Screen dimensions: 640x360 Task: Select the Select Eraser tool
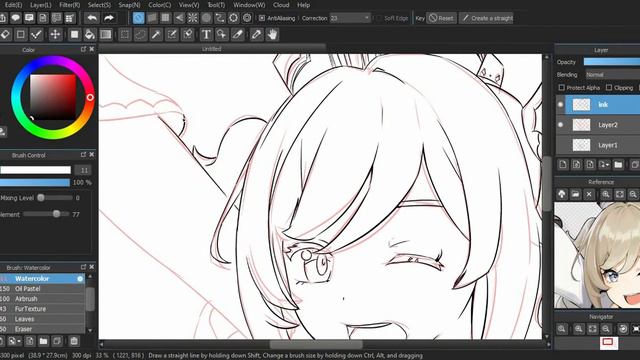tap(188, 35)
